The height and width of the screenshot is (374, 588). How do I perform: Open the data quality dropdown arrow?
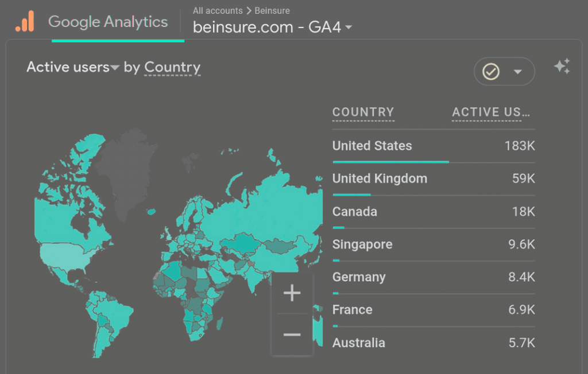coord(517,72)
